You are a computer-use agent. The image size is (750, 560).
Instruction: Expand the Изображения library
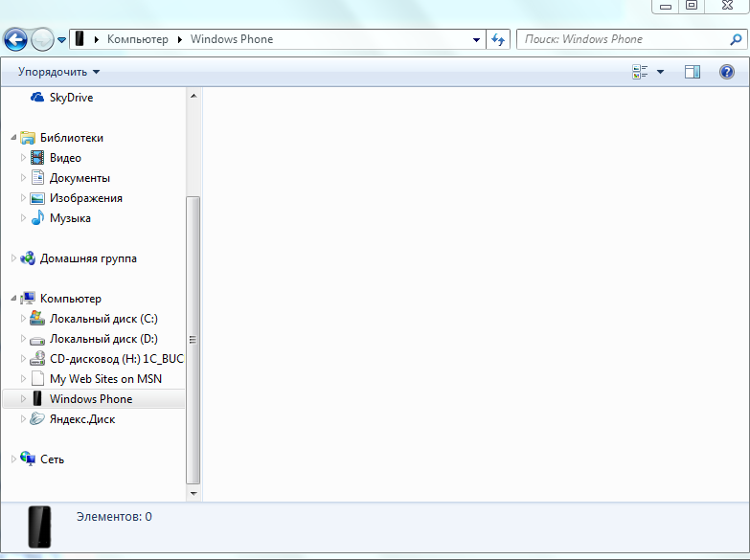point(23,198)
